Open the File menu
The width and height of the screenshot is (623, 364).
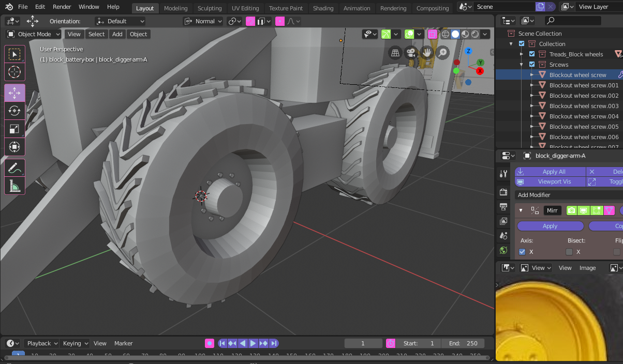[23, 7]
